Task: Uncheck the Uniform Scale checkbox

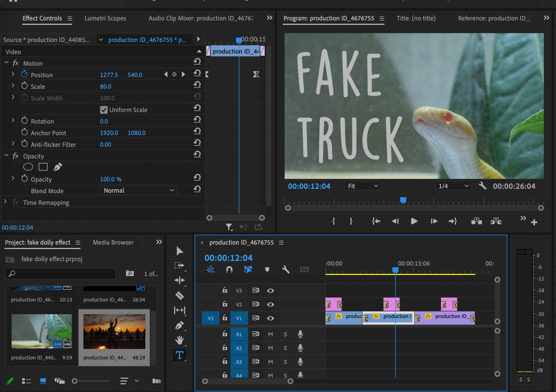Action: (104, 110)
